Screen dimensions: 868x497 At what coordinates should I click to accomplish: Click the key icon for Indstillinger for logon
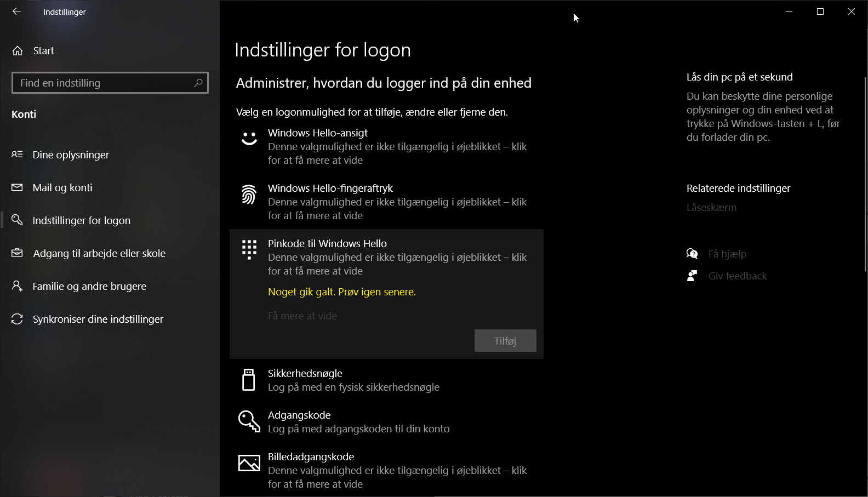tap(17, 220)
